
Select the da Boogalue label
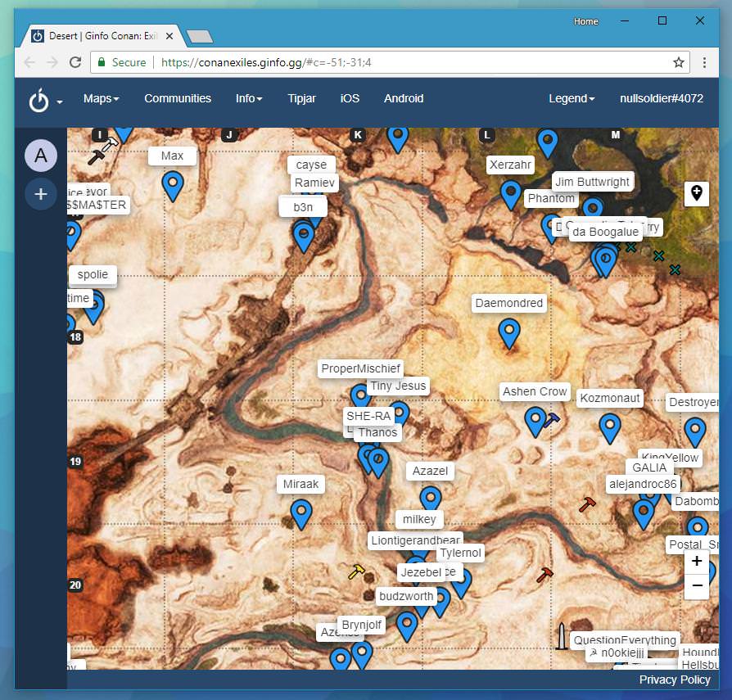pos(605,232)
